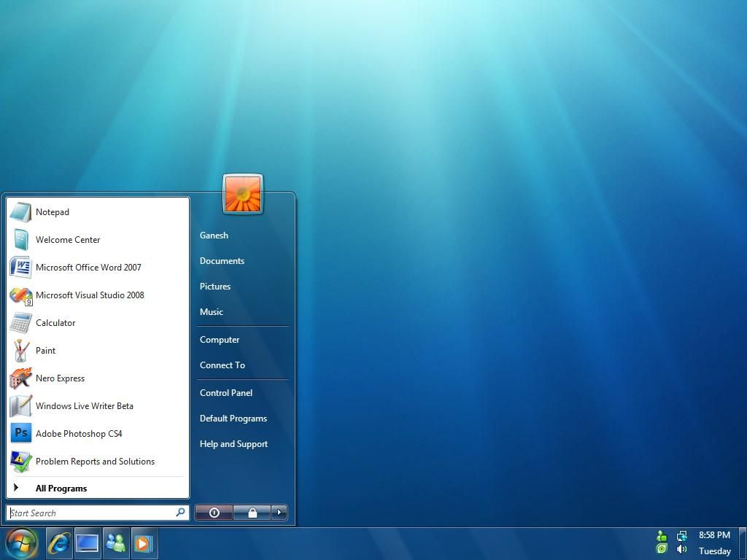Launch the Calculator application
The height and width of the screenshot is (560, 747).
click(x=55, y=323)
